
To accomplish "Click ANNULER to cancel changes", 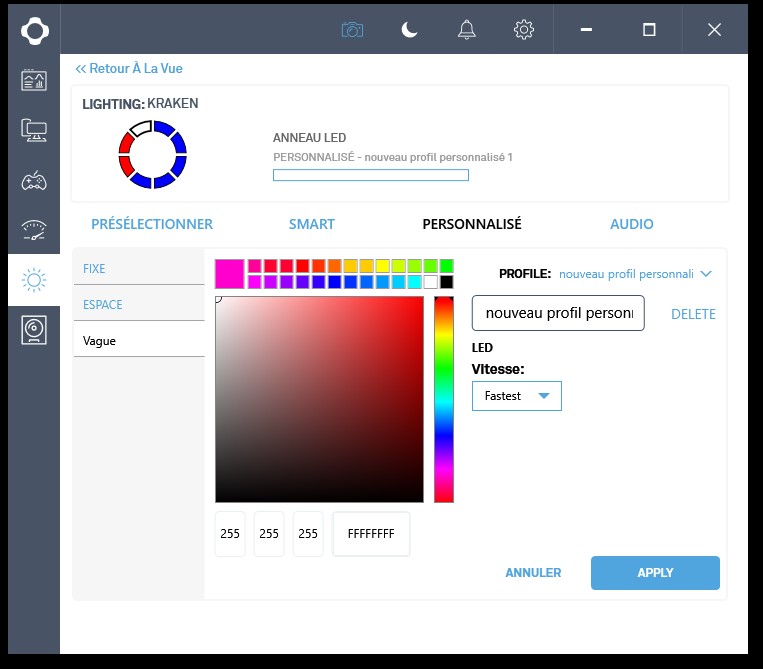I will click(x=533, y=573).
